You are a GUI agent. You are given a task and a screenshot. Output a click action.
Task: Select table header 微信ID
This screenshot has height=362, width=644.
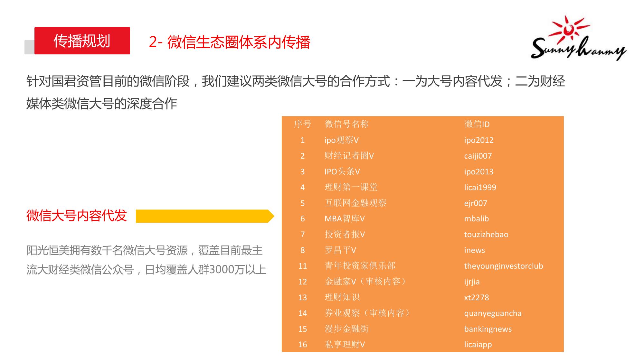click(x=477, y=124)
